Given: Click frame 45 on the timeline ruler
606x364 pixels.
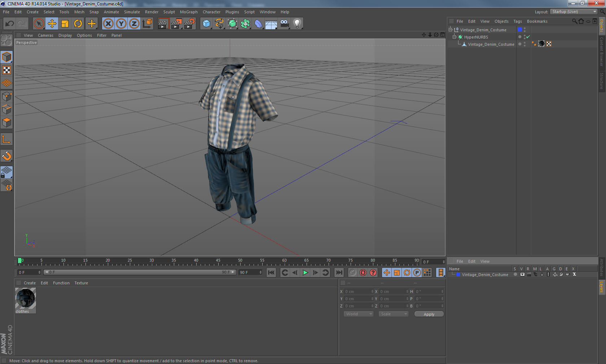Looking at the screenshot, I should point(218,262).
